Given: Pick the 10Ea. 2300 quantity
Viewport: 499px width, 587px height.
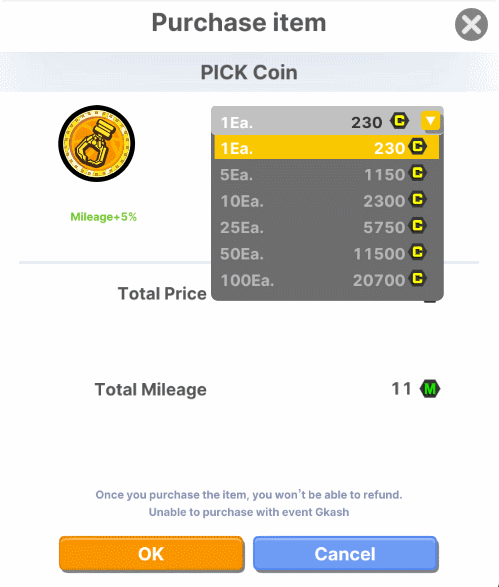Looking at the screenshot, I should tap(326, 201).
